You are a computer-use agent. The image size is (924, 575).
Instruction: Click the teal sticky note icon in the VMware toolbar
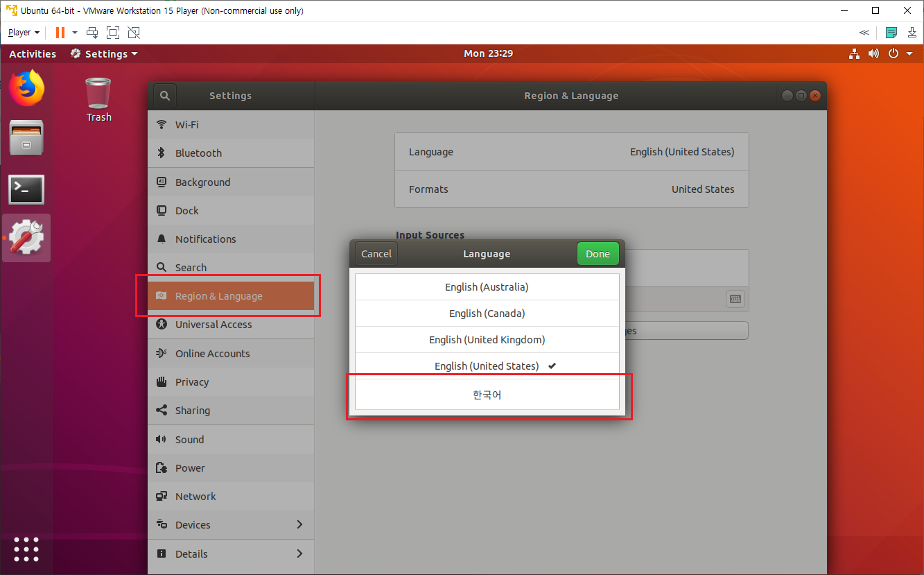point(891,33)
